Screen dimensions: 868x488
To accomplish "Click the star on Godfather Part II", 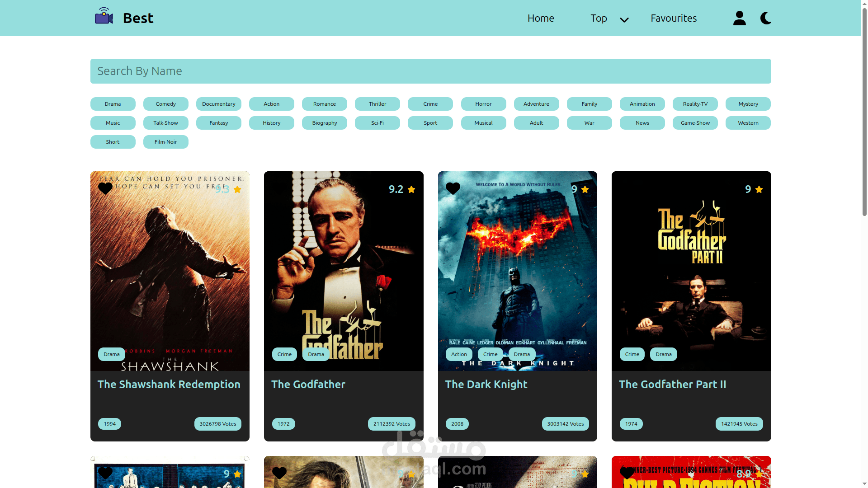I will (x=759, y=189).
